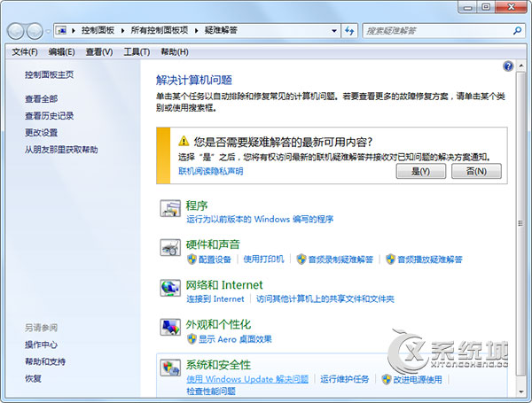Click the 程序 category icon
This screenshot has width=532, height=403.
(170, 208)
